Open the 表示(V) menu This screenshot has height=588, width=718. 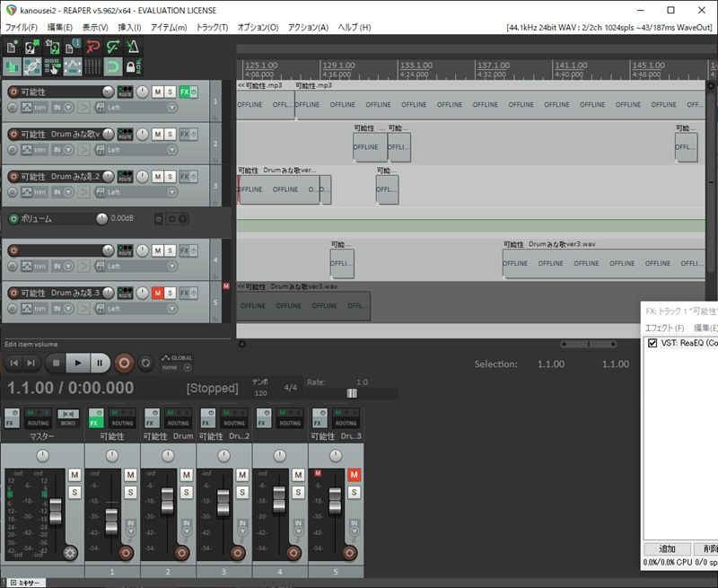point(95,28)
